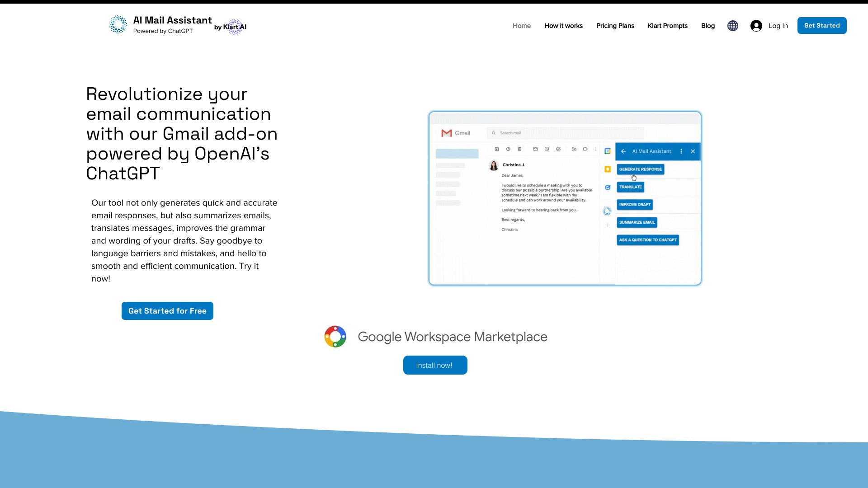The width and height of the screenshot is (868, 488).
Task: Select the Snooze clock icon in Gmail
Action: 547,149
